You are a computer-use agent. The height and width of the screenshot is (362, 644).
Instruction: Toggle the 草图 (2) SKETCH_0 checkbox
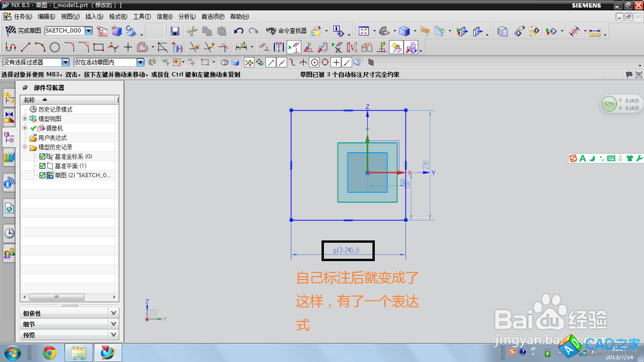(43, 175)
